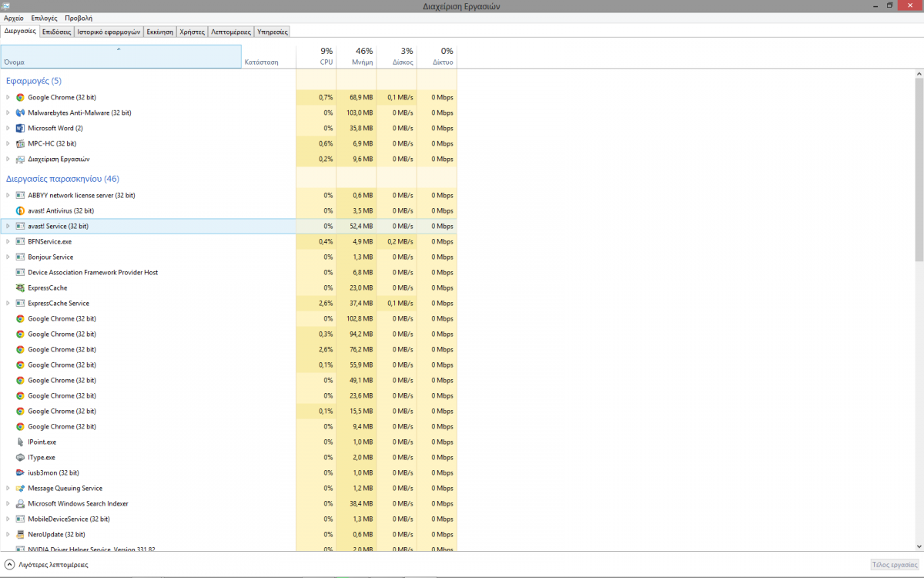Click the avast! Service process icon

click(x=20, y=226)
